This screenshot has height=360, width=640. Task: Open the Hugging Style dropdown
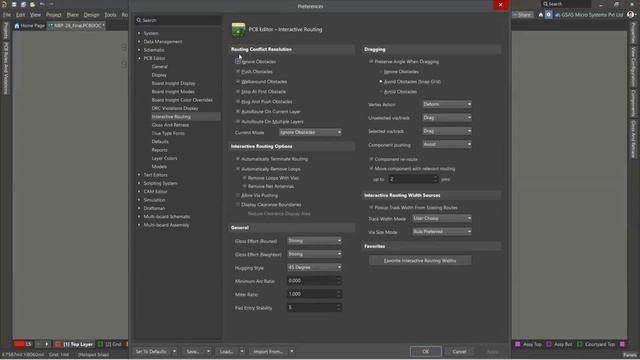point(314,267)
